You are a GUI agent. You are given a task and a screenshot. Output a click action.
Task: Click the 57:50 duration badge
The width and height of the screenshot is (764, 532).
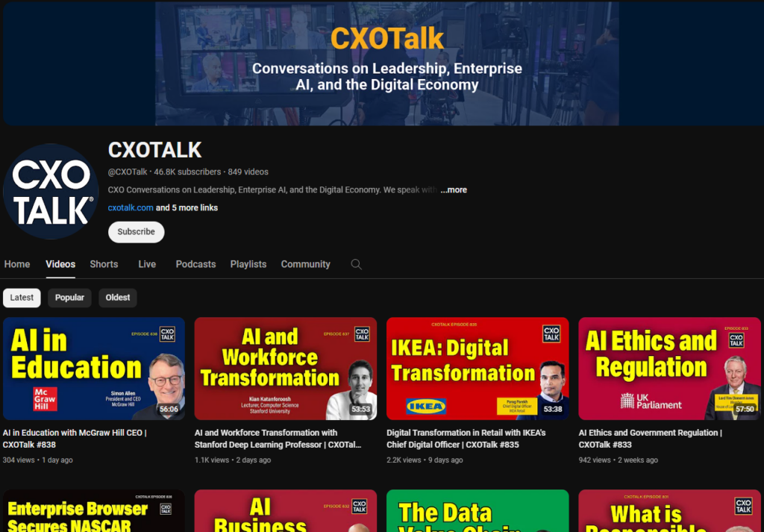tap(745, 409)
